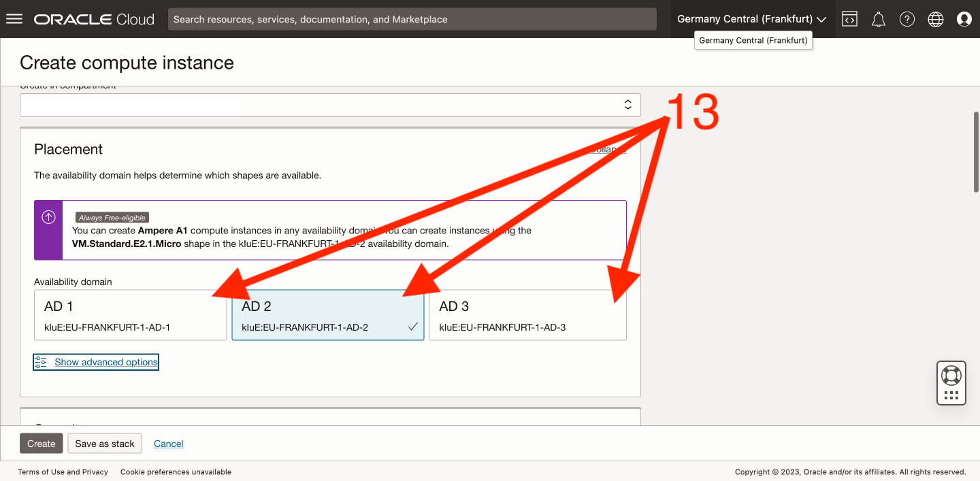The image size is (980, 481).
Task: Open Terms of Use and Privacy
Action: coord(63,471)
